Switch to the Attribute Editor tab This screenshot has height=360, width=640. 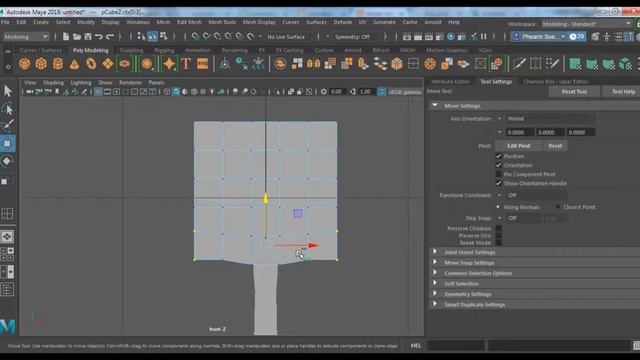click(450, 82)
